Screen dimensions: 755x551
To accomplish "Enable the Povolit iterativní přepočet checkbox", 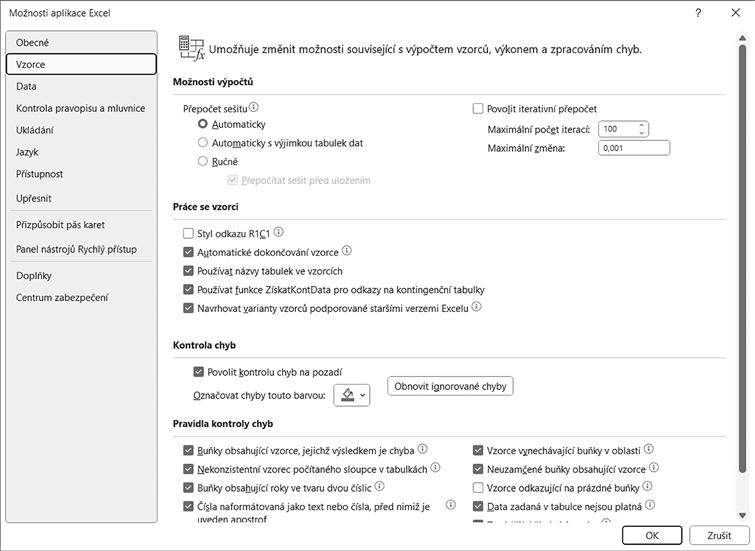I will tap(478, 109).
